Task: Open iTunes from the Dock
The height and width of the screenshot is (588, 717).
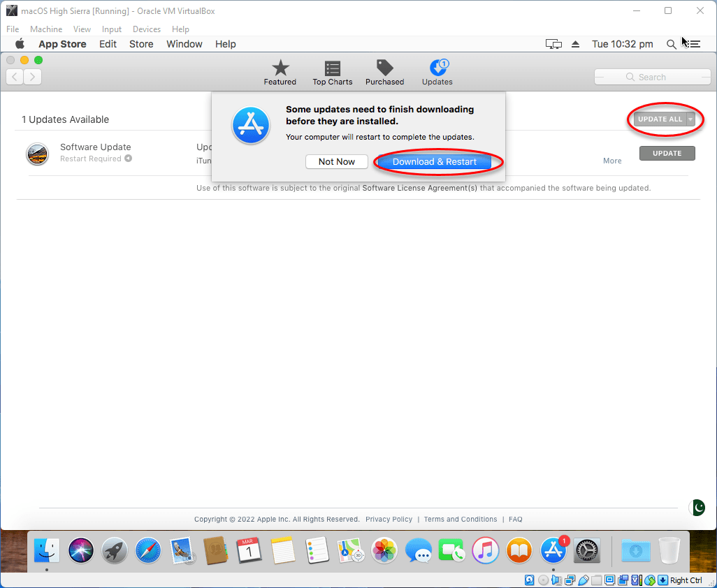Action: pos(486,550)
